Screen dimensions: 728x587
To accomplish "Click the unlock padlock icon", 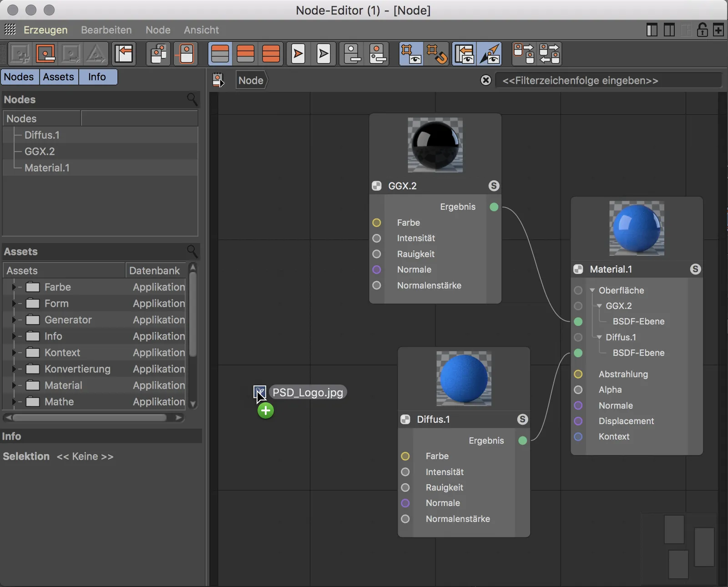I will coord(702,30).
